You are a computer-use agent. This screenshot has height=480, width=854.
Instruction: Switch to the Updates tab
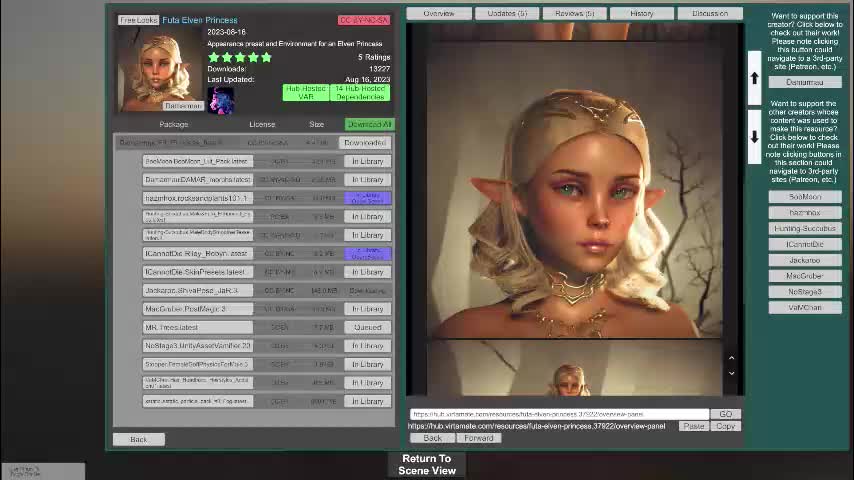(x=507, y=13)
